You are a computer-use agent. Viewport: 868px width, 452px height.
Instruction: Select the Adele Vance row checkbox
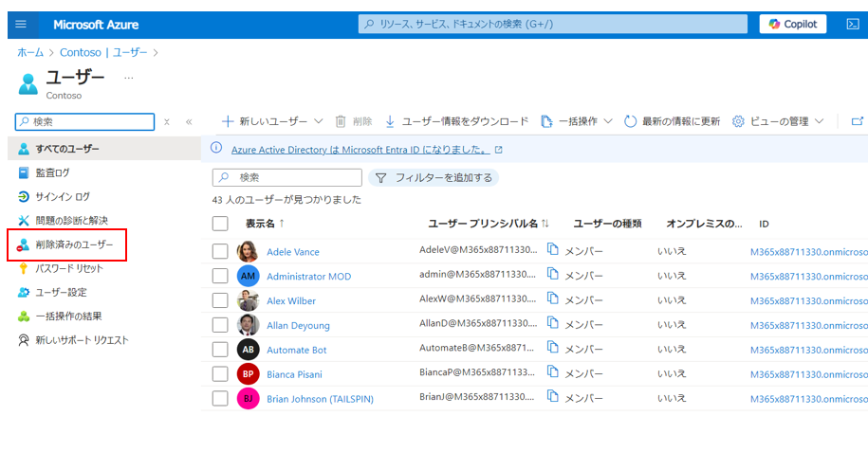click(220, 251)
